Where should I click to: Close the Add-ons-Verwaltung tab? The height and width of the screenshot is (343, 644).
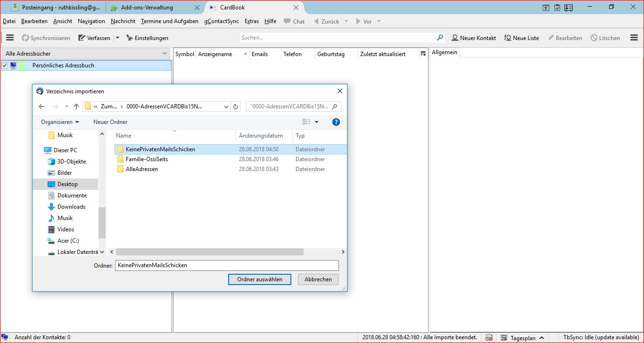point(197,8)
